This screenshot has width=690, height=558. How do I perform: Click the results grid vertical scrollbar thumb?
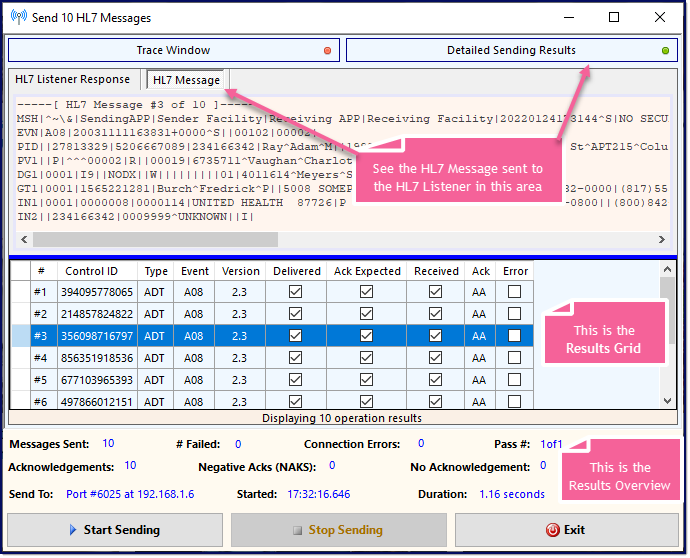click(x=667, y=310)
